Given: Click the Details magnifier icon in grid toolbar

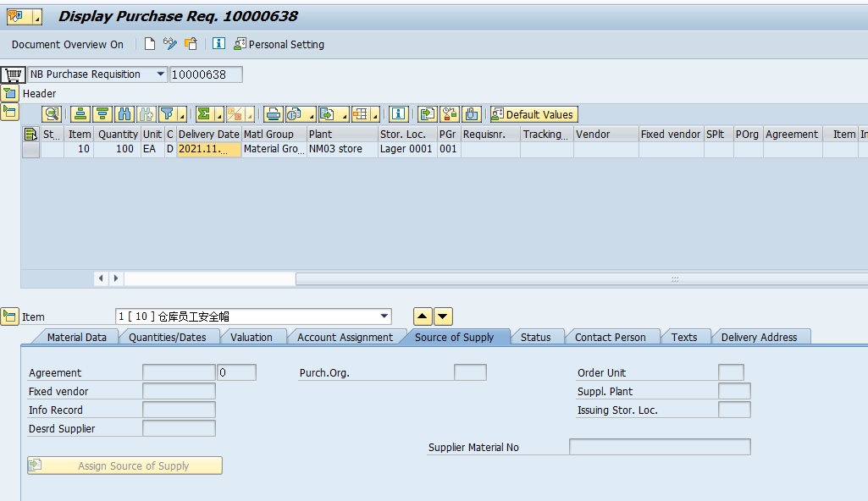Looking at the screenshot, I should (52, 114).
